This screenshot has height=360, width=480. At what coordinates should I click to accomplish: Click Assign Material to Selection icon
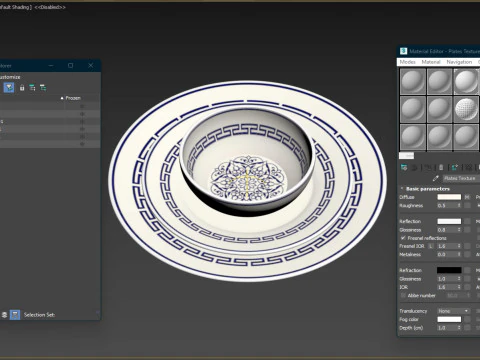pos(428,168)
